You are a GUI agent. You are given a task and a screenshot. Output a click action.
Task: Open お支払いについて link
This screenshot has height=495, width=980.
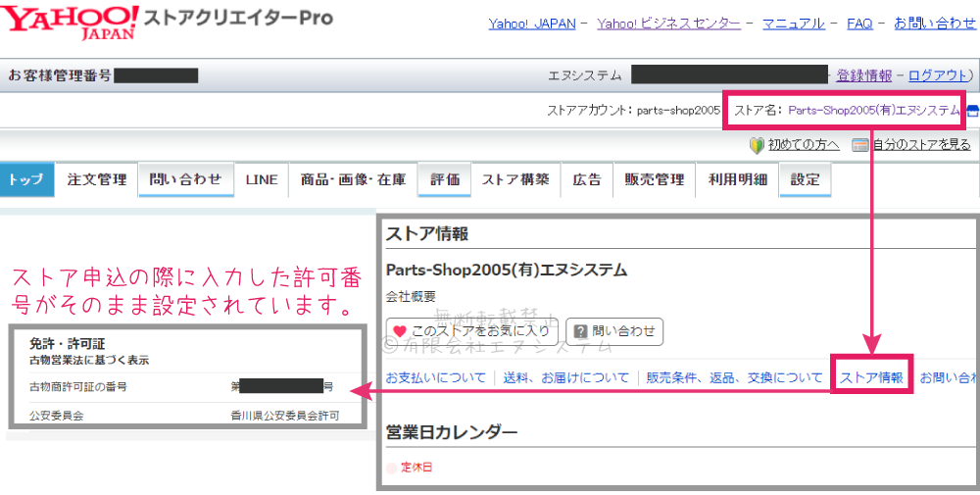[436, 377]
